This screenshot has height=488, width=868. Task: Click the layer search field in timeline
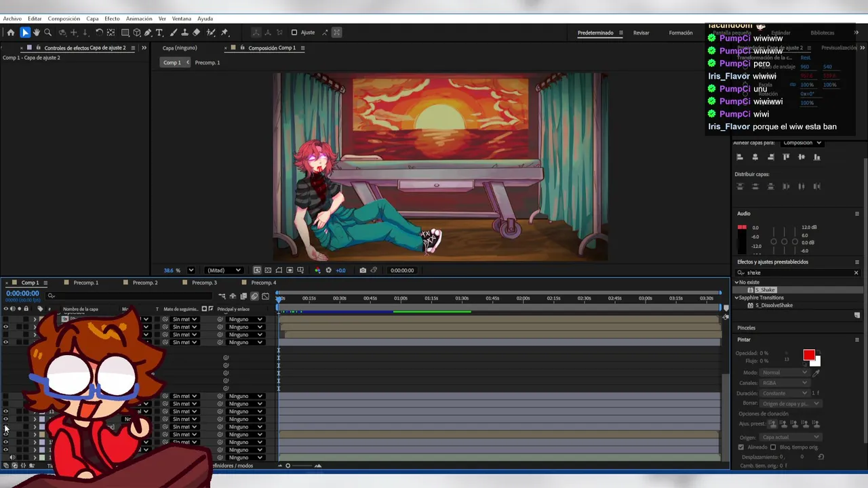coord(129,296)
